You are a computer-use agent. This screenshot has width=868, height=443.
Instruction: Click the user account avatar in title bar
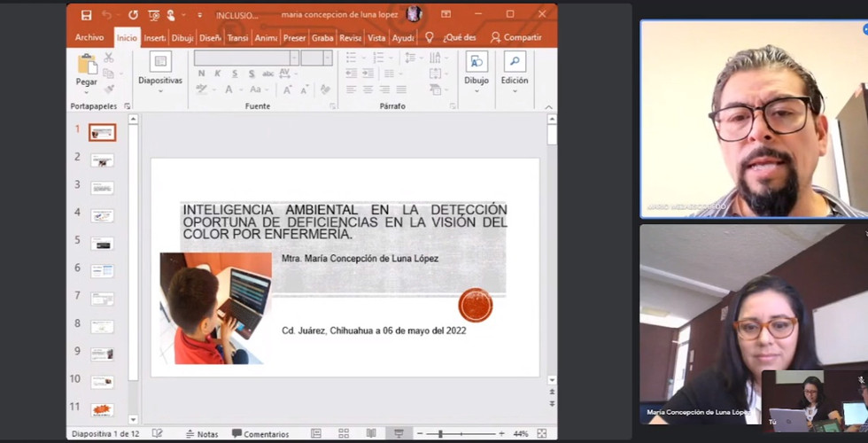click(414, 14)
